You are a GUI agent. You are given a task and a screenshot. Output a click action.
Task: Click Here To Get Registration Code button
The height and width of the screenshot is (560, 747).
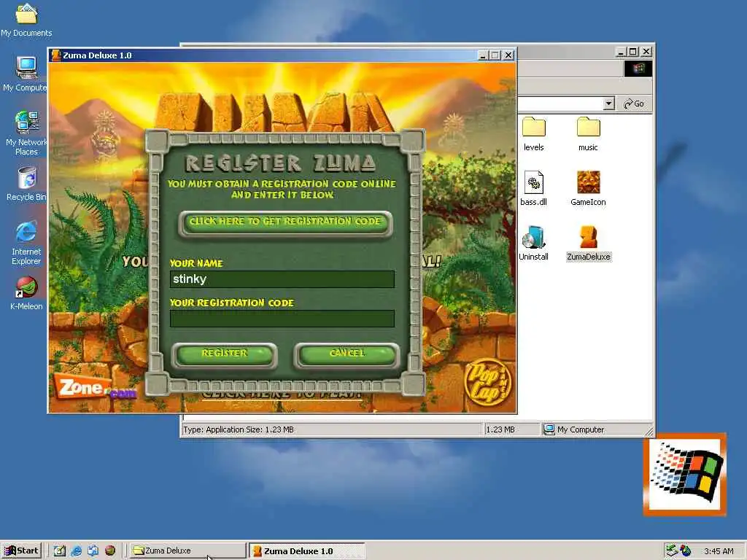tap(285, 223)
